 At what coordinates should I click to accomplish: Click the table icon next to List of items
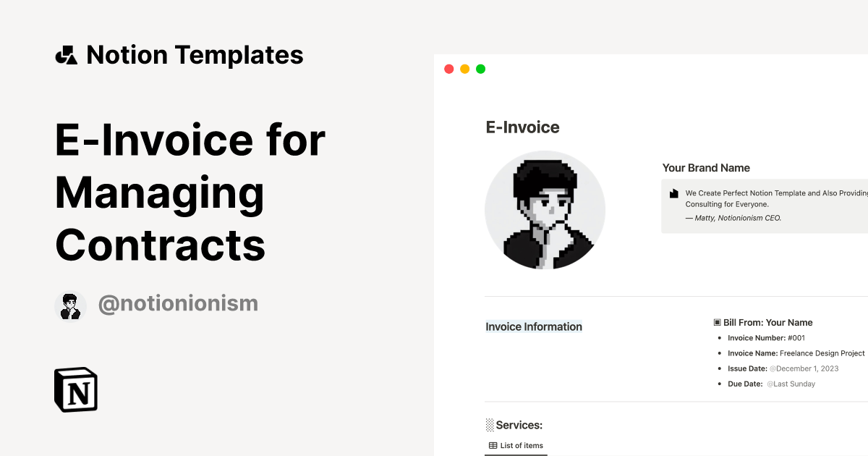[493, 445]
